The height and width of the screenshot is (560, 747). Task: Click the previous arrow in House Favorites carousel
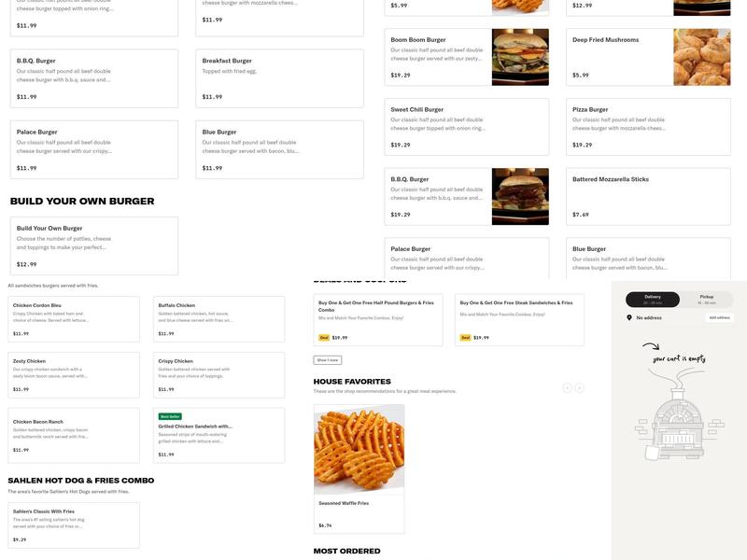[x=567, y=388]
